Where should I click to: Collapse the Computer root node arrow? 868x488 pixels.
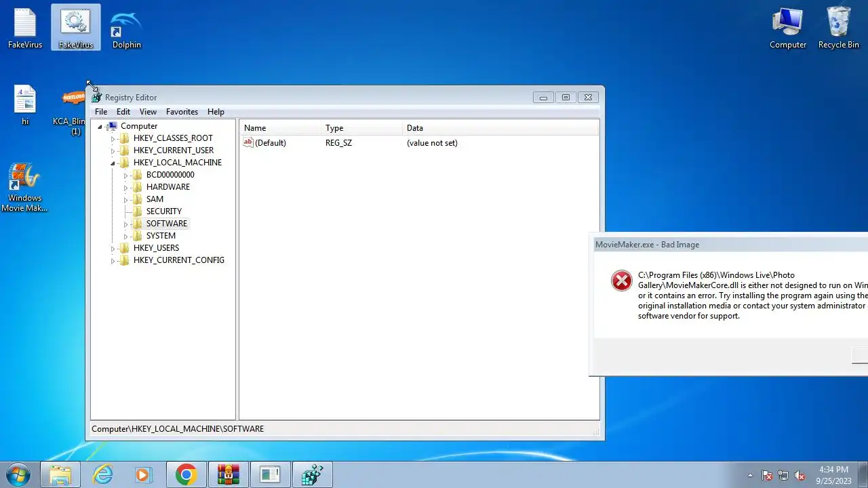tap(100, 127)
